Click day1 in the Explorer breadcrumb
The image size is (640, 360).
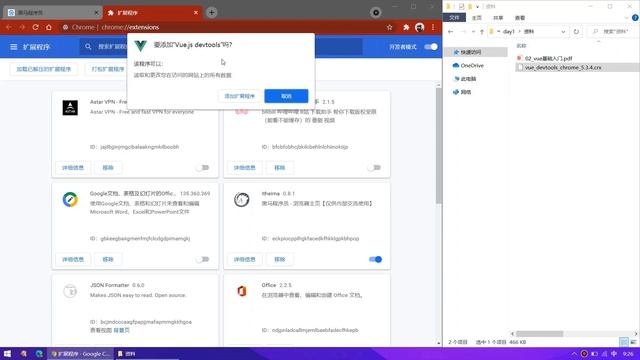coord(509,31)
